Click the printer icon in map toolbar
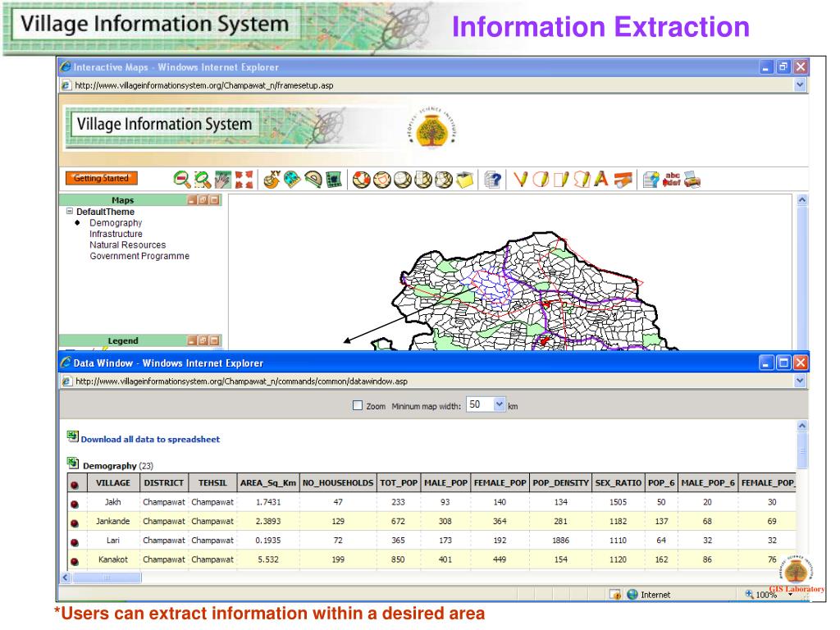 (692, 180)
